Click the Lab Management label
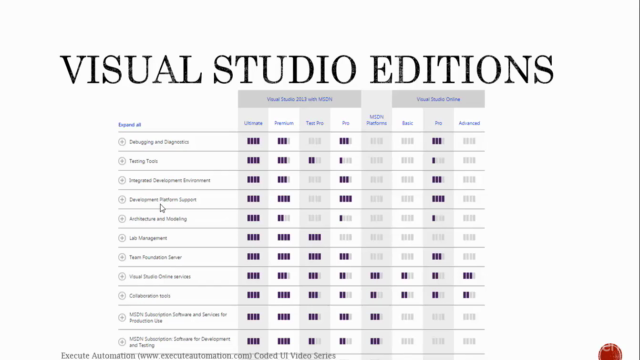The image size is (640, 360). tap(148, 238)
